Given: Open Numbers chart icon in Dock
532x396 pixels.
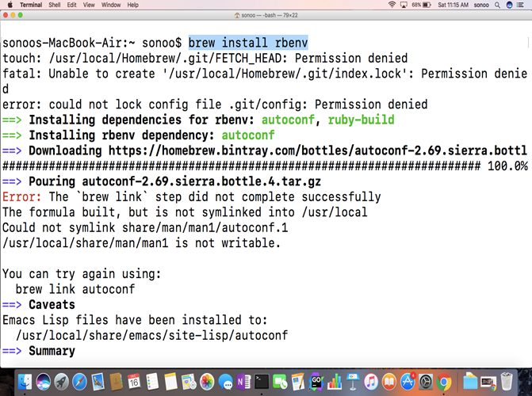Looking at the screenshot, I should click(335, 382).
